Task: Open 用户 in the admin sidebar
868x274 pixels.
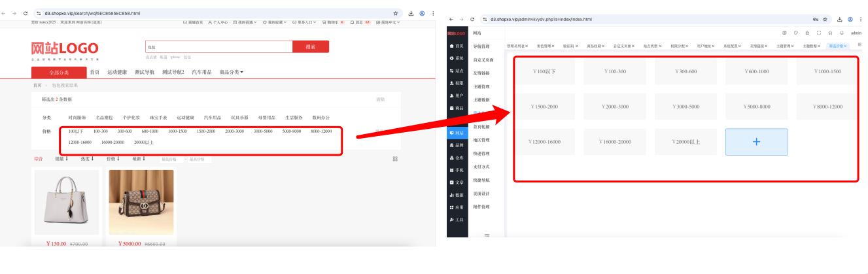Action: 457,95
